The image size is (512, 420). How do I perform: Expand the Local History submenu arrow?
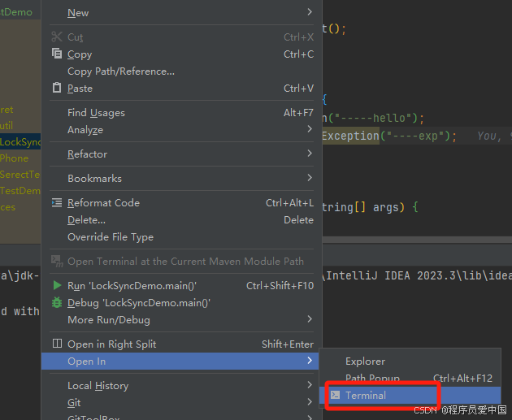[310, 385]
